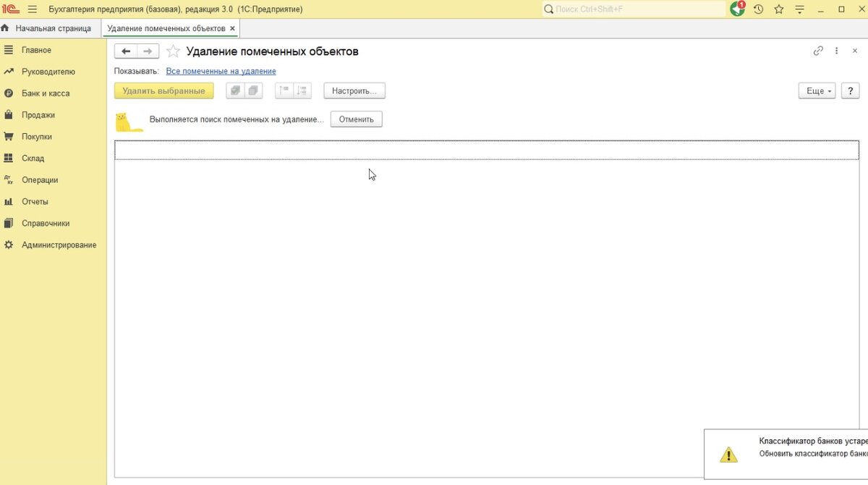The image size is (868, 485).
Task: Click the warning triangle icon in notification
Action: 728,455
